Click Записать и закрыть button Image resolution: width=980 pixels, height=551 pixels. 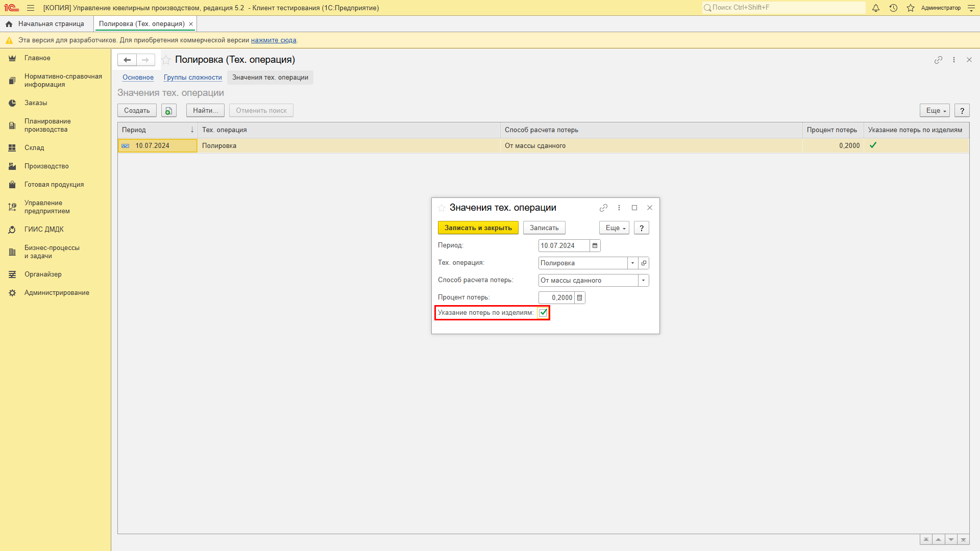(478, 228)
